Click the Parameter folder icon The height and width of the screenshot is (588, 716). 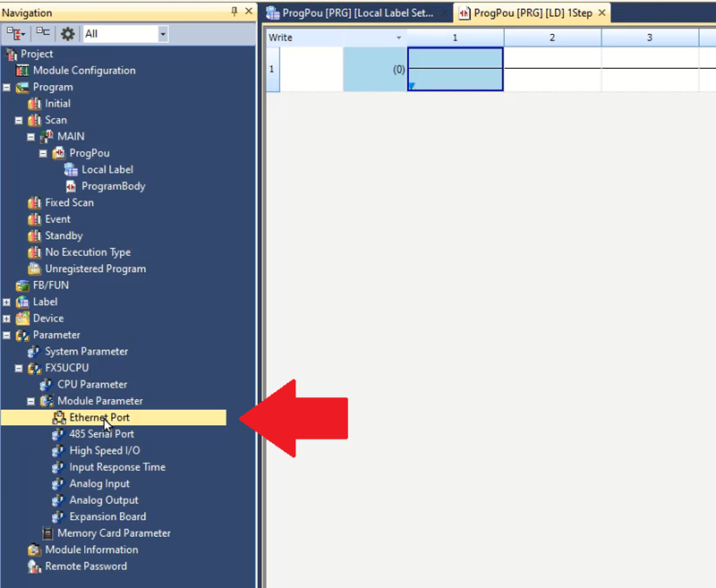pyautogui.click(x=21, y=335)
